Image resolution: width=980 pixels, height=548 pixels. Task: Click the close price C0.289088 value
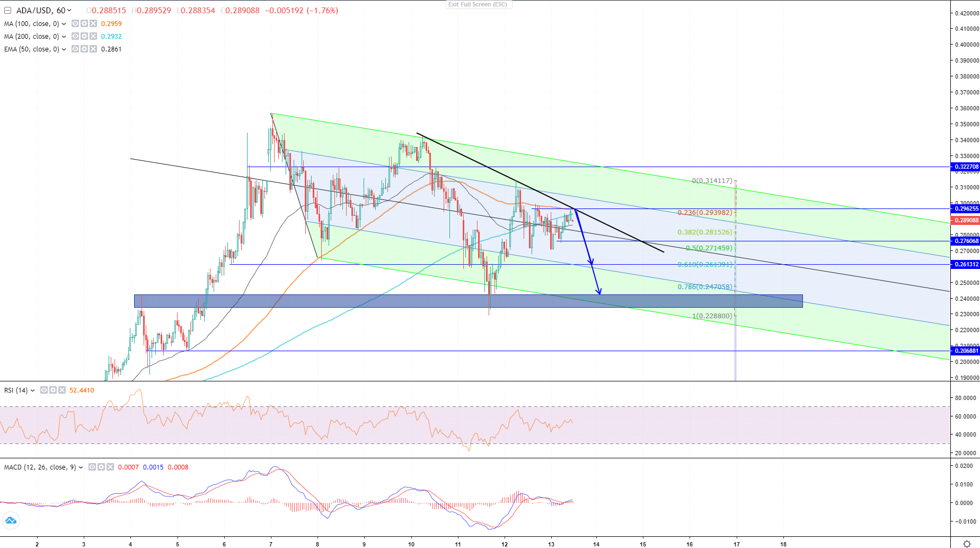[x=240, y=11]
